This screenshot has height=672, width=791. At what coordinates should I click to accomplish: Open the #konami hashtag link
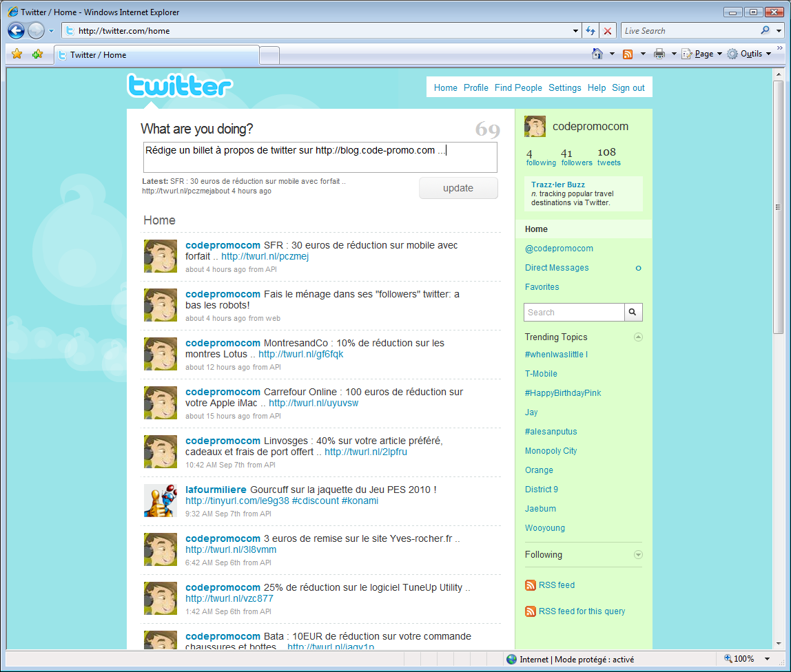point(360,501)
